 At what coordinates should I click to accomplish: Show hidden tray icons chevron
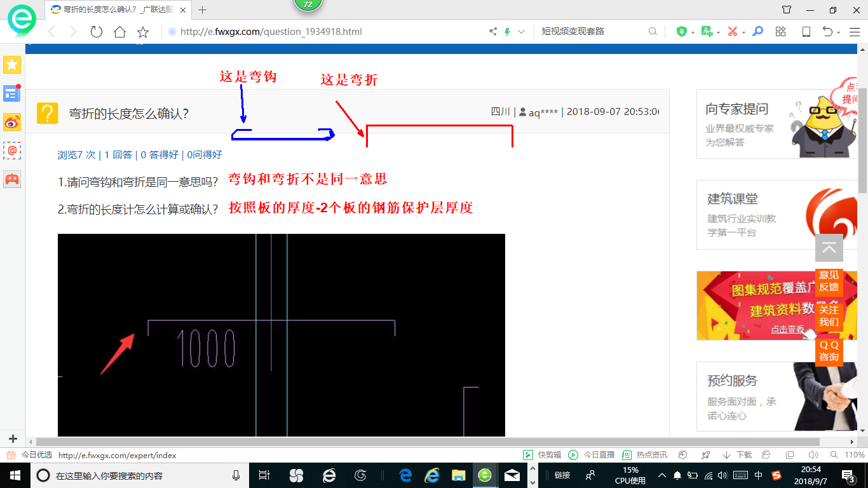[x=661, y=475]
